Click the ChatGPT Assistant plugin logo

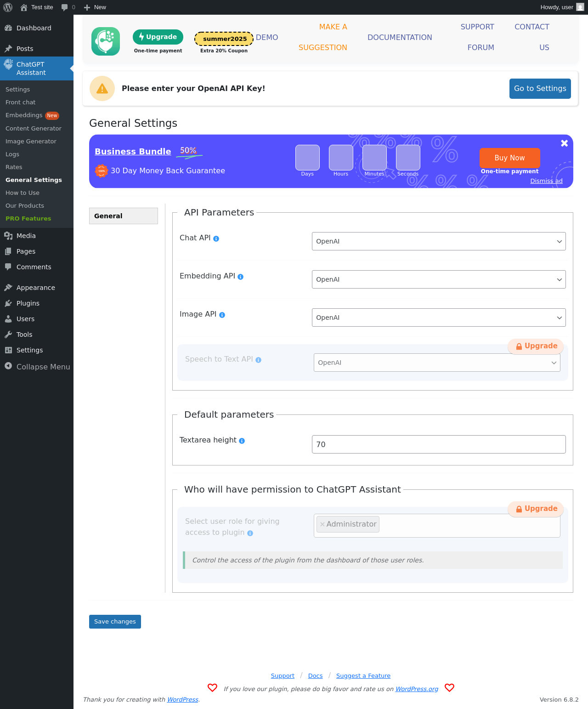[x=106, y=41]
